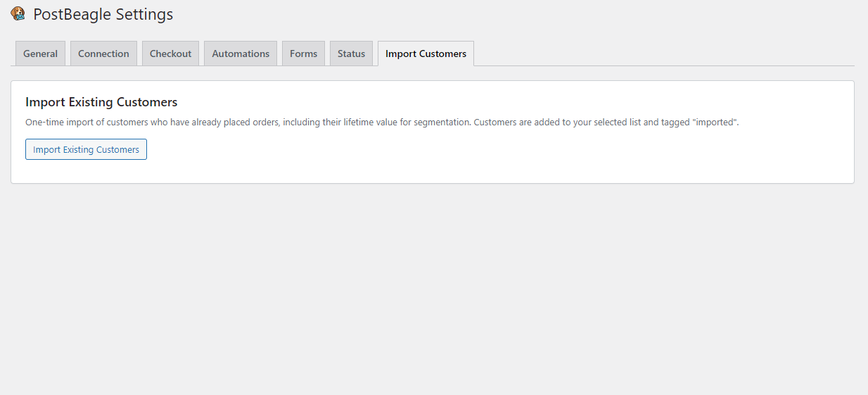Click the One-time import description paragraph
Viewport: 868px width, 395px height.
(382, 122)
